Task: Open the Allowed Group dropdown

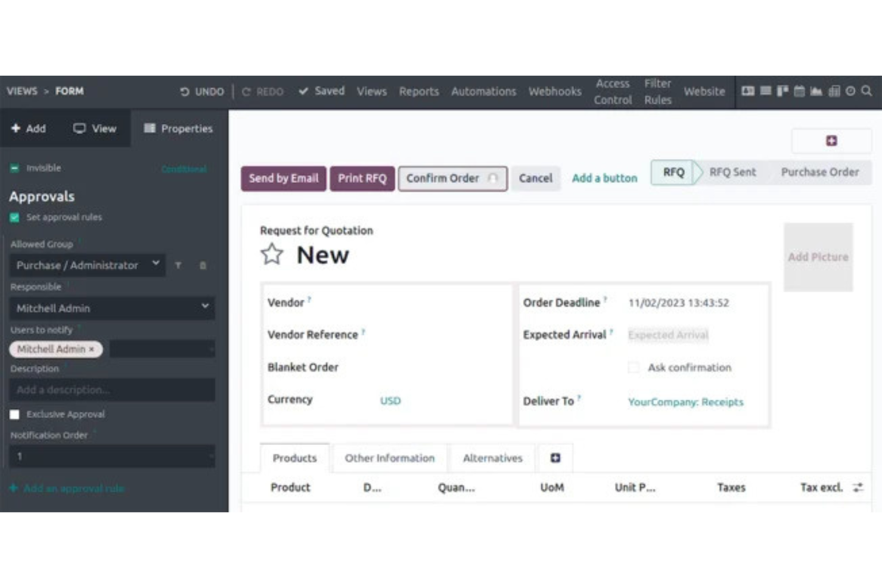Action: 88,265
